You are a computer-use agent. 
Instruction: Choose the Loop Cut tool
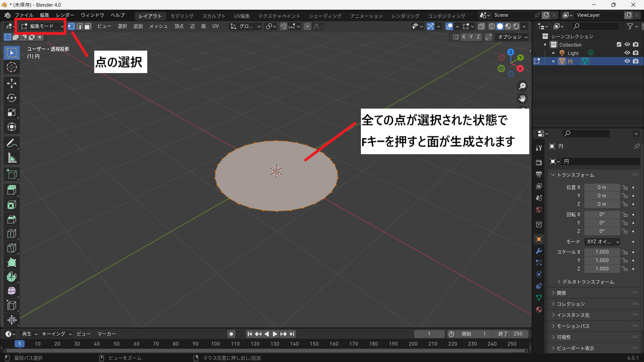12,234
